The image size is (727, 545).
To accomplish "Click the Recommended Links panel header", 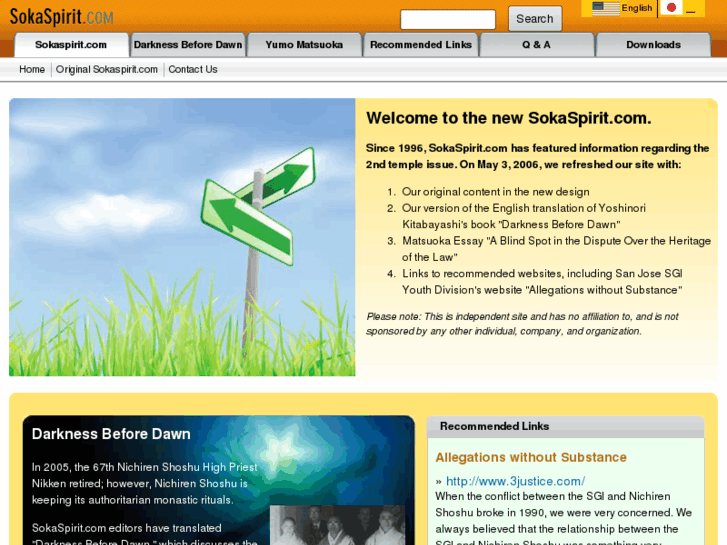I will tap(566, 426).
